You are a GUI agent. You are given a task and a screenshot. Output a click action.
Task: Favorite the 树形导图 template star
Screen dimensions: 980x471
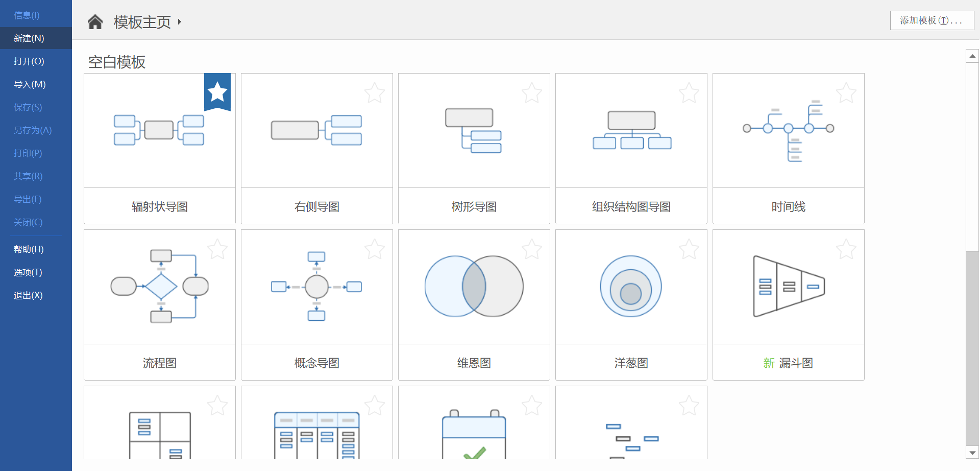coord(532,92)
